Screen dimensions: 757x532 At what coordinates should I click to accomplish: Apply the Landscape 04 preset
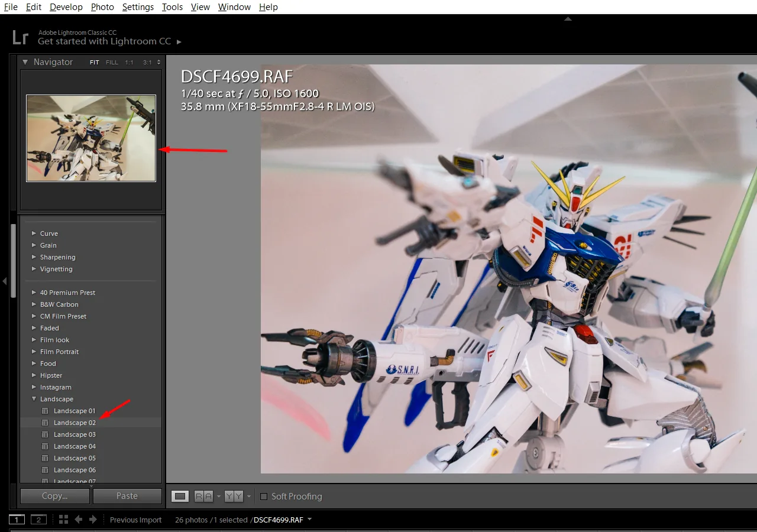(x=75, y=446)
